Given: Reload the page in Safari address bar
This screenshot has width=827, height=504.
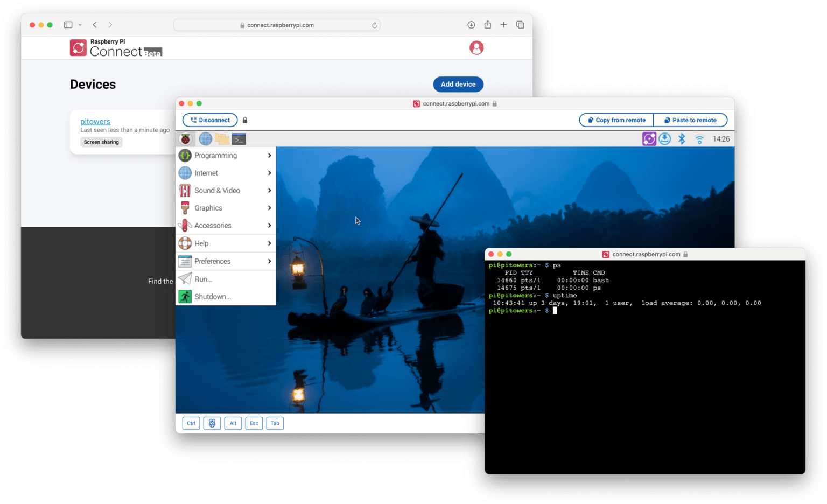Looking at the screenshot, I should click(374, 25).
